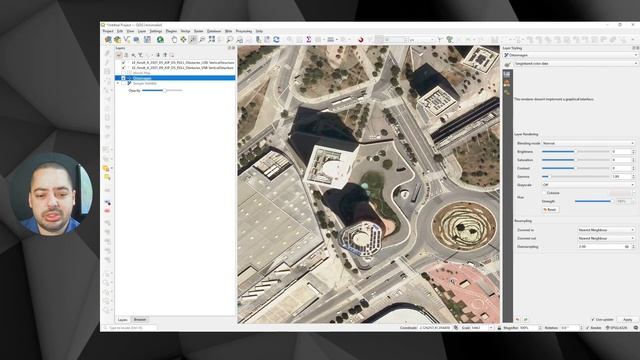Screen dimensions: 640x360
Task: Open Zoomed in resampling dropdown
Action: 606,230
